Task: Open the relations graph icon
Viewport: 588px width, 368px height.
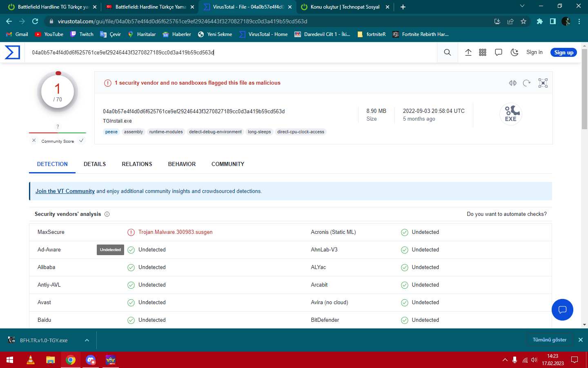Action: pos(543,83)
